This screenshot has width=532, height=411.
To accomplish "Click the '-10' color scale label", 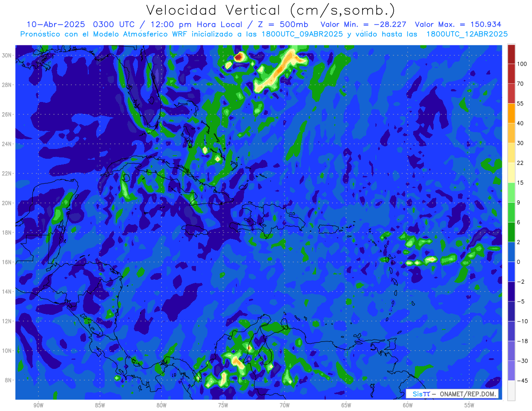I will point(522,321).
